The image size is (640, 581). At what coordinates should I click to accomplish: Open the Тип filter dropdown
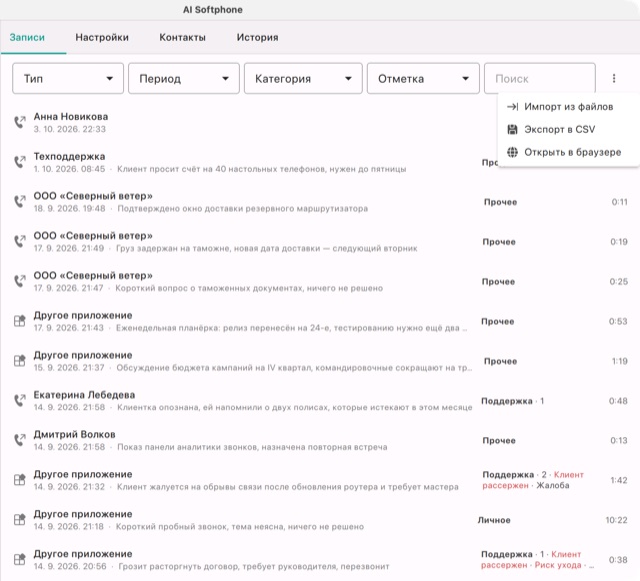pyautogui.click(x=68, y=78)
